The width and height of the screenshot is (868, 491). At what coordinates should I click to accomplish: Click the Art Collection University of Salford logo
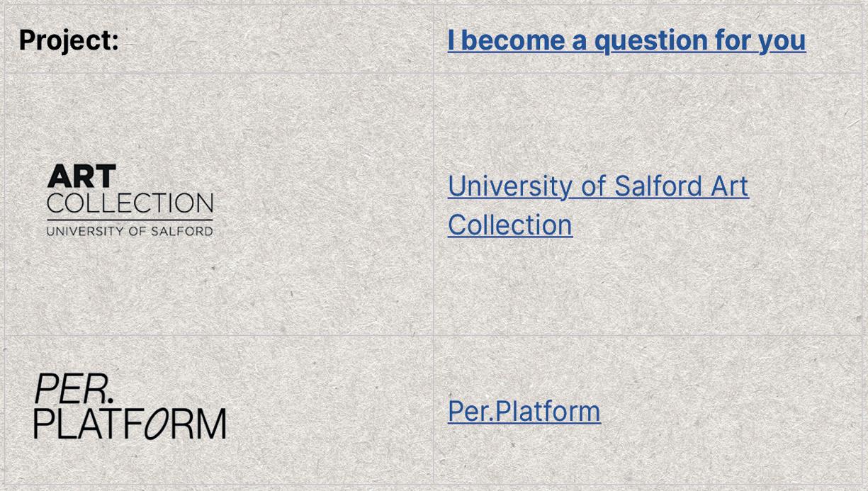pos(130,201)
